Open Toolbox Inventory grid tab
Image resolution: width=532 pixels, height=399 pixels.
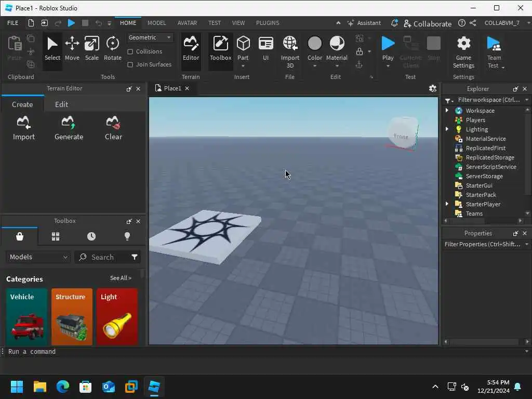56,236
